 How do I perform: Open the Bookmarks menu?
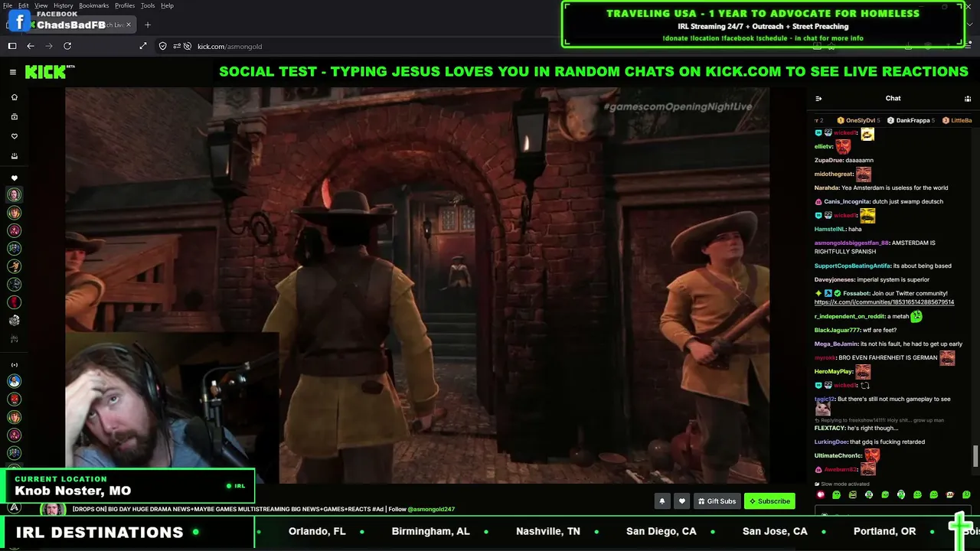(93, 5)
